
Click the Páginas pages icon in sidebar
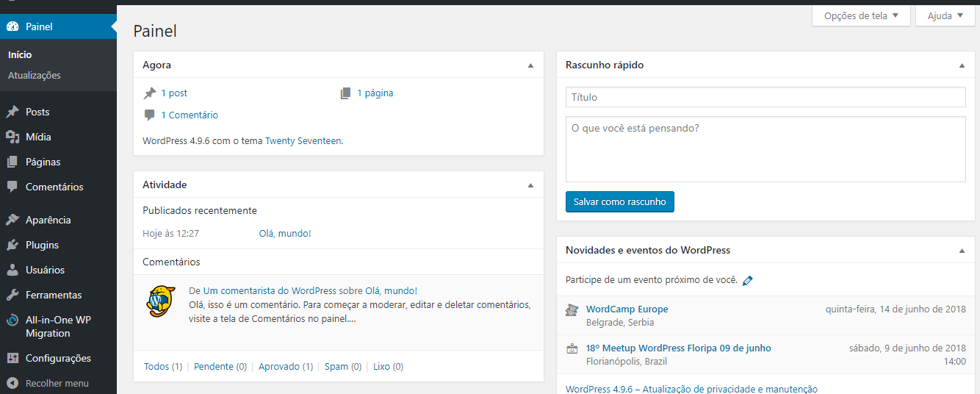pyautogui.click(x=12, y=162)
